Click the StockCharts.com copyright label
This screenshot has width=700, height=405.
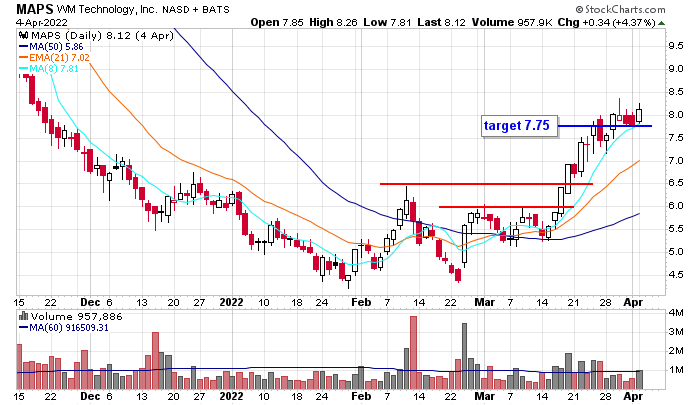(620, 9)
